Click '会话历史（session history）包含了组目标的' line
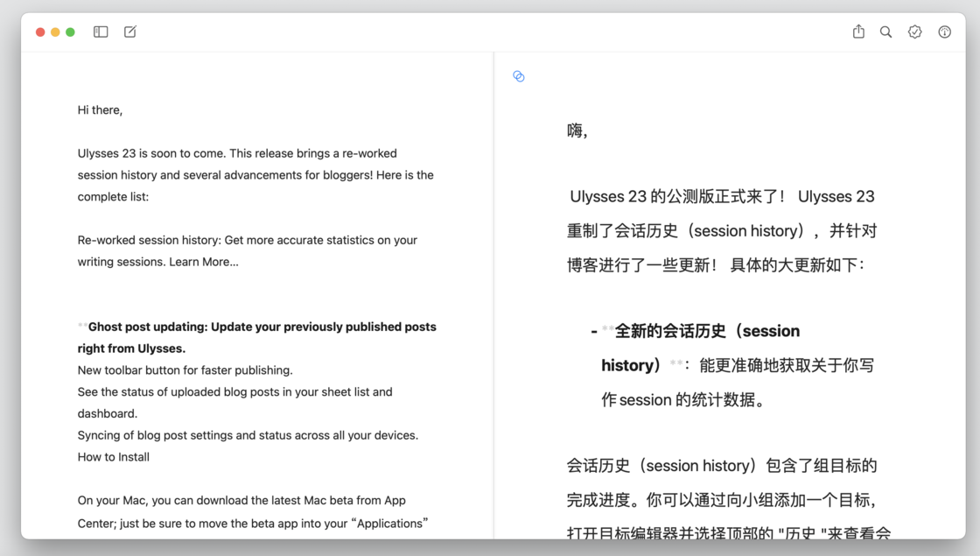Image resolution: width=980 pixels, height=556 pixels. pos(722,466)
